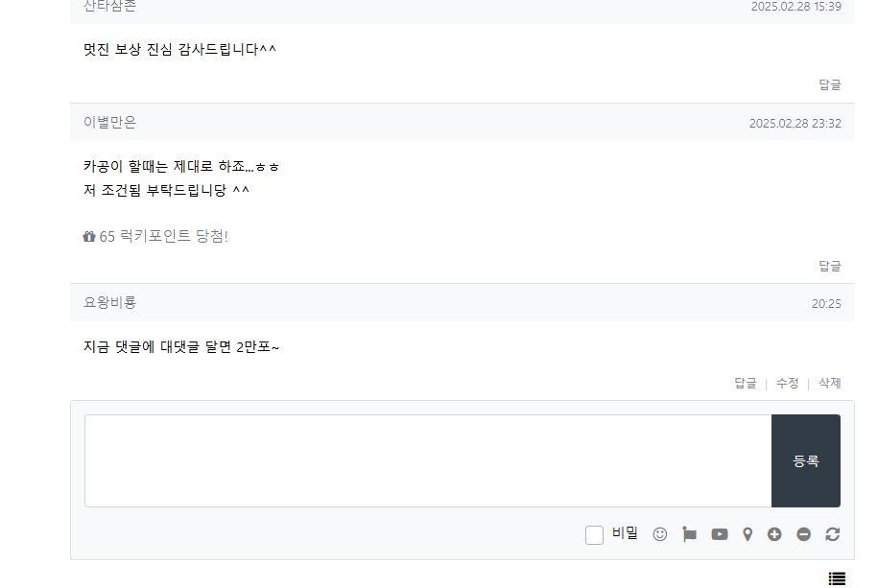Reply (답글) to 산타삼촌's 멋진 보상 comment

tap(829, 84)
